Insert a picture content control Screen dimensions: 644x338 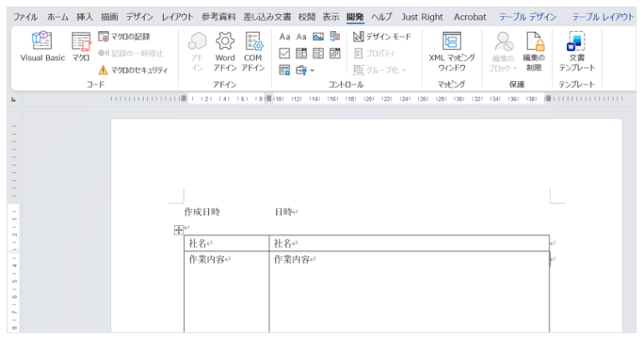tap(318, 37)
